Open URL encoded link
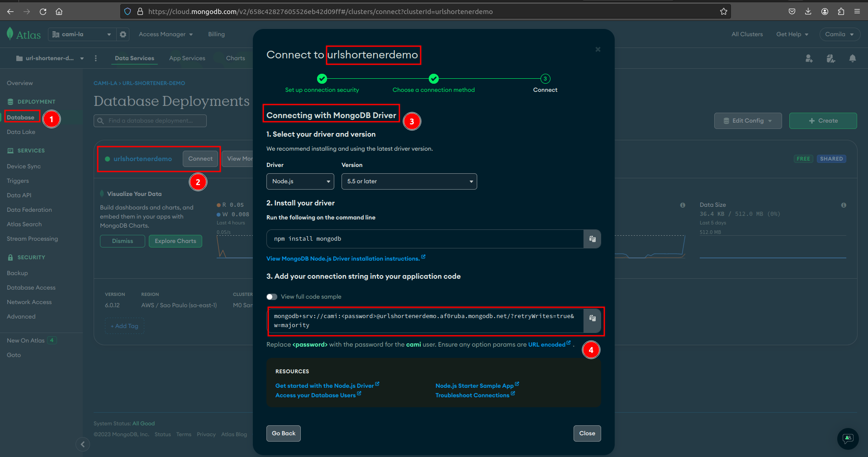 click(549, 344)
